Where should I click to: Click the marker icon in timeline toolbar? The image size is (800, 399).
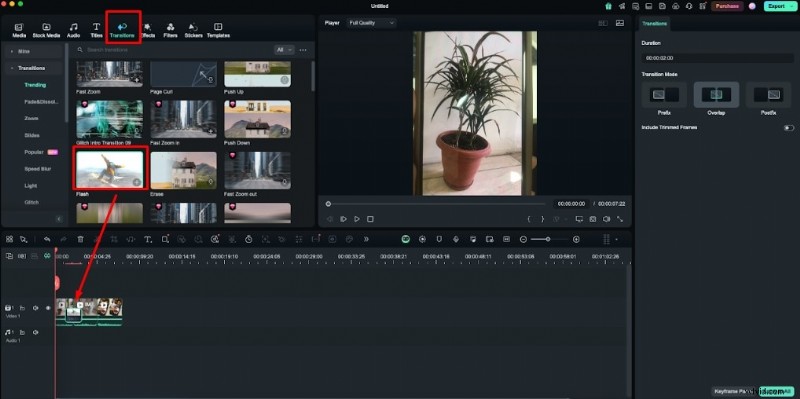[x=439, y=239]
